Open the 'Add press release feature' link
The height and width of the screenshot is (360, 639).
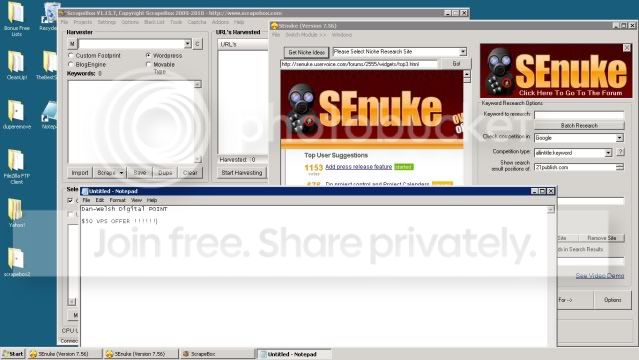pos(358,167)
